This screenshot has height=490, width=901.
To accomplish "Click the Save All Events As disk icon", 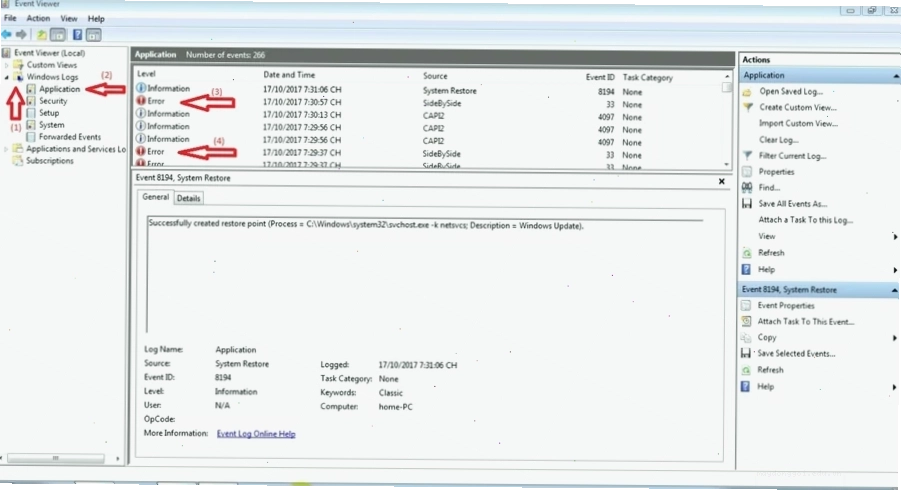I will coord(747,203).
